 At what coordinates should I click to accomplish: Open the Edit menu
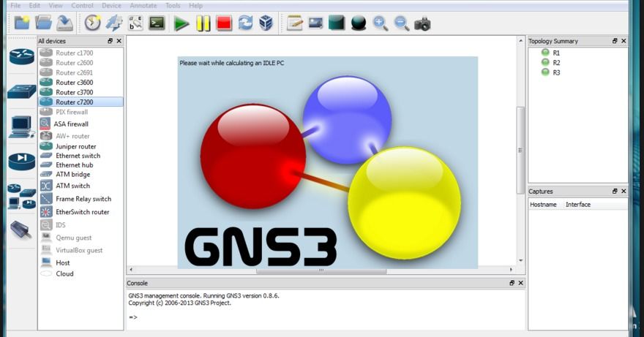coord(34,5)
